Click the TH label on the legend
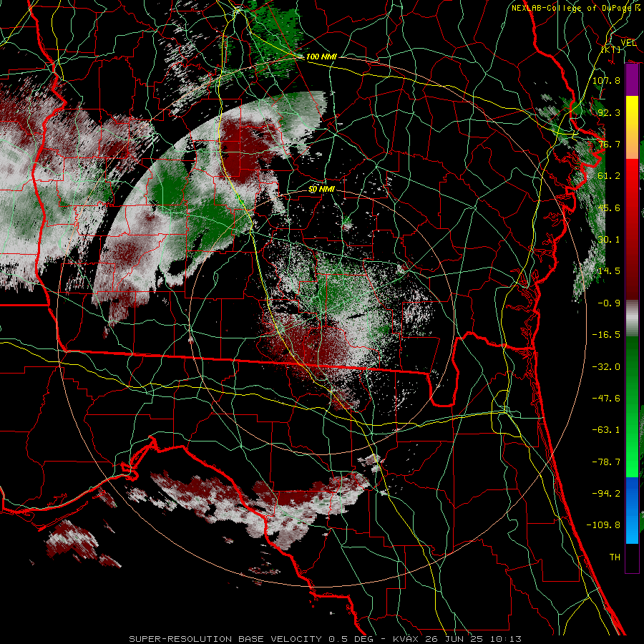The width and height of the screenshot is (644, 644). click(615, 557)
